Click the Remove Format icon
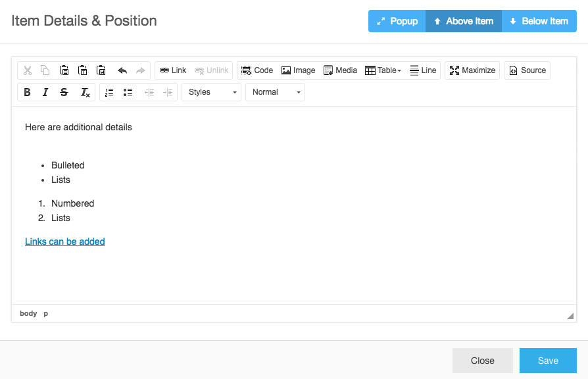 click(x=85, y=92)
